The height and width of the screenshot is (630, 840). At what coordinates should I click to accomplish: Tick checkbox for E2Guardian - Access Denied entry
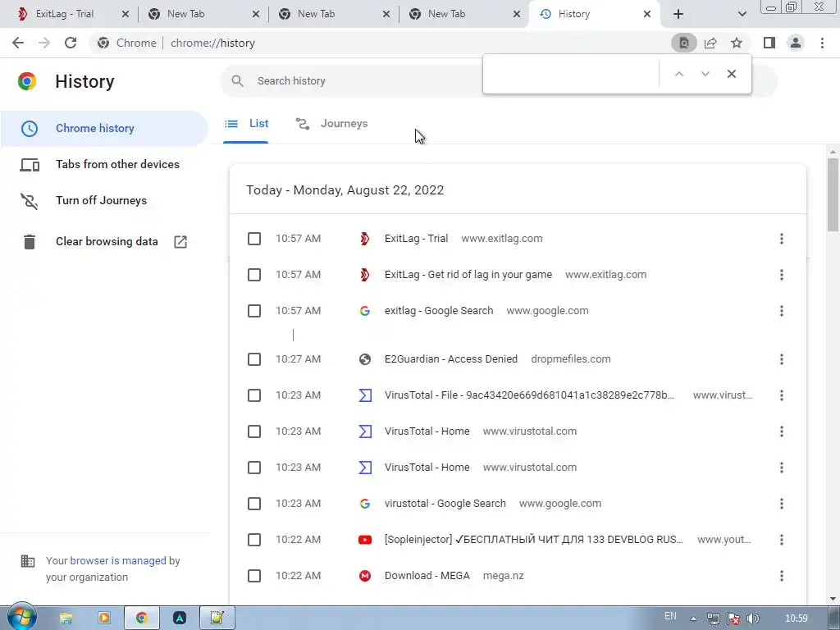point(254,359)
